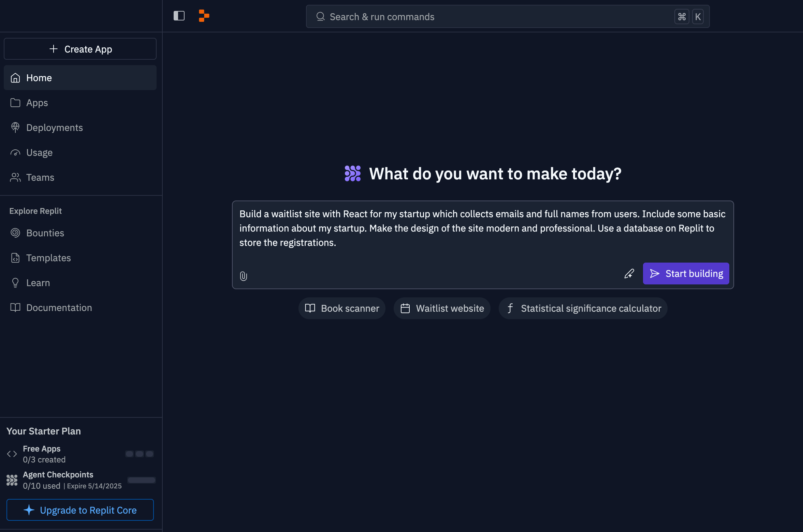Open Upgrade to Replit Core

point(80,510)
